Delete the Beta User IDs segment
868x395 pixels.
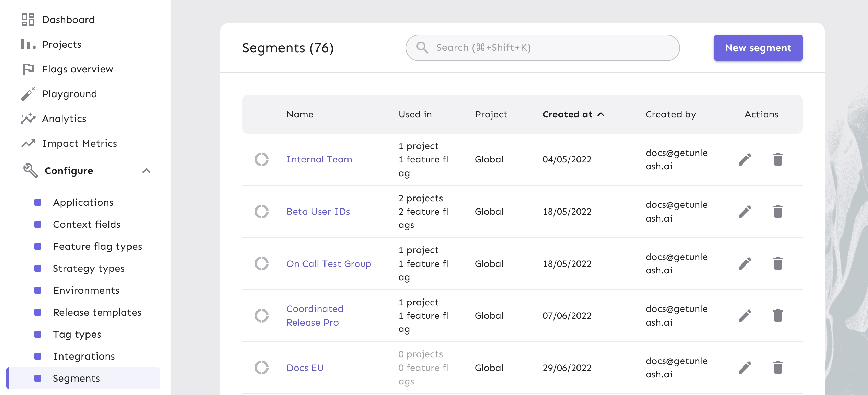pyautogui.click(x=778, y=211)
